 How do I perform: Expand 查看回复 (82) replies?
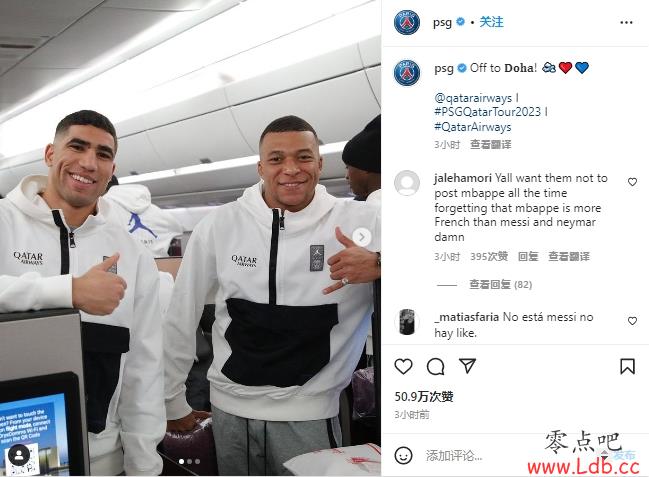500,284
